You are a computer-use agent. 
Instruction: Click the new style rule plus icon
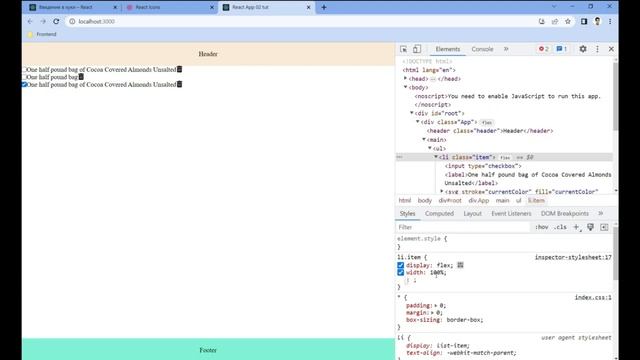pyautogui.click(x=576, y=227)
